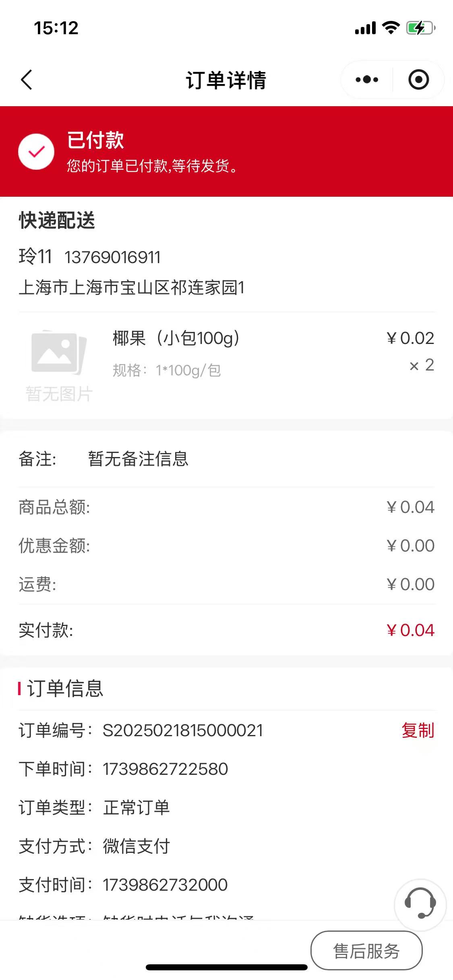Viewport: 453px width, 980px height.
Task: Open the mini program three-dot menu
Action: point(367,80)
